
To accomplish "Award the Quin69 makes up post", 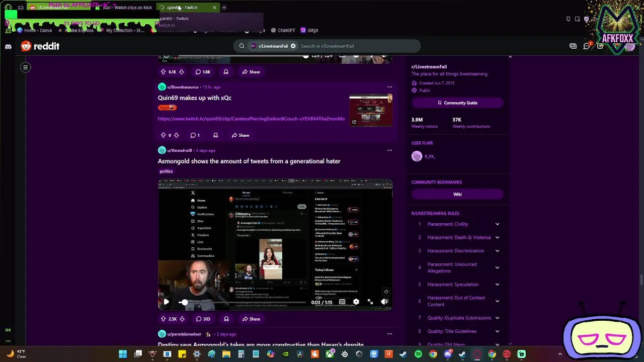I will [x=215, y=135].
